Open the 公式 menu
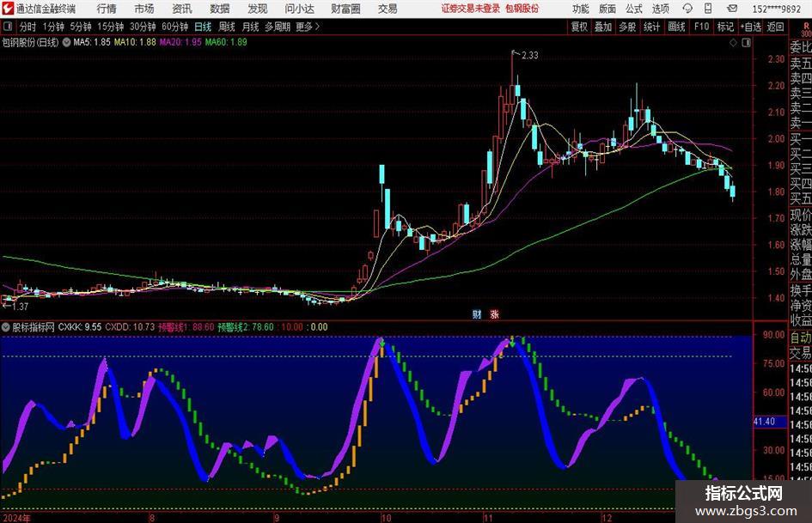The height and width of the screenshot is (523, 812). click(634, 9)
